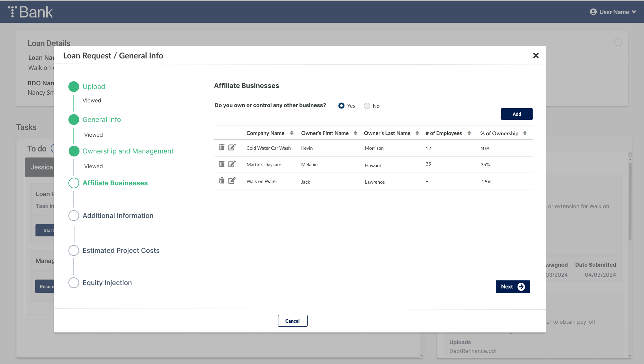The image size is (644, 364).
Task: Click Next to continue
Action: (x=513, y=287)
